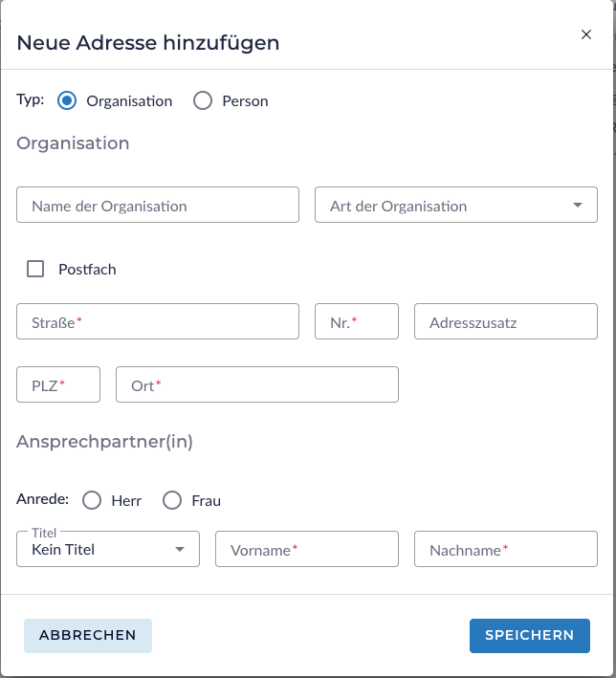Enable the Postfach checkbox
Image resolution: width=616 pixels, height=678 pixels.
pyautogui.click(x=35, y=269)
